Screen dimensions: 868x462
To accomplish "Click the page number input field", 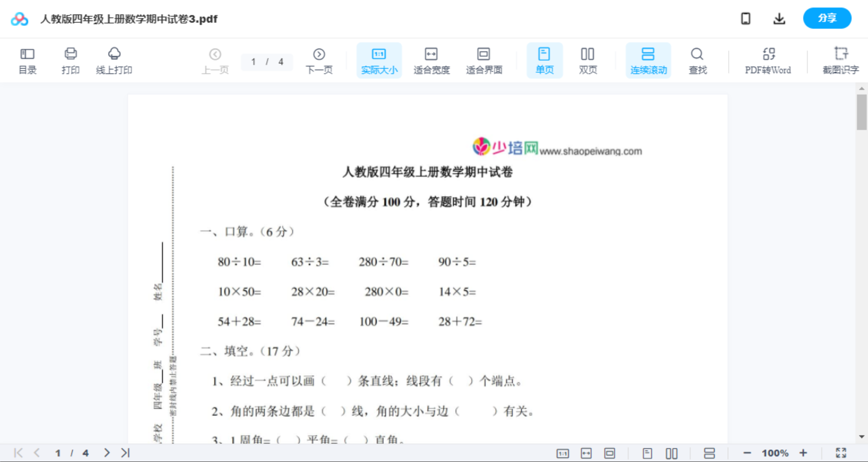I will 267,61.
